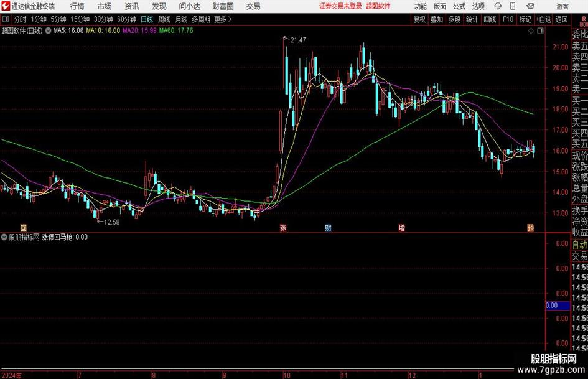Click the red 超图软件 title link
Viewport: 588px width, 379px height.
[x=378, y=6]
